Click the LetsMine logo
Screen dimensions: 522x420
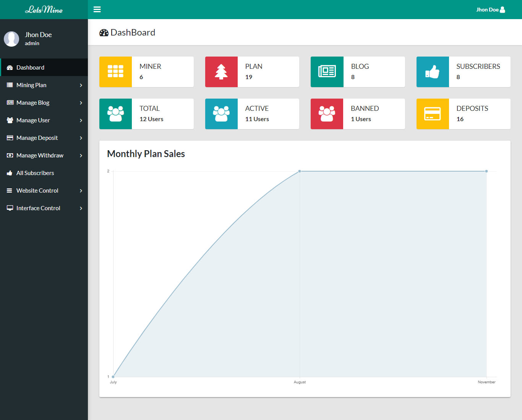(x=44, y=9)
